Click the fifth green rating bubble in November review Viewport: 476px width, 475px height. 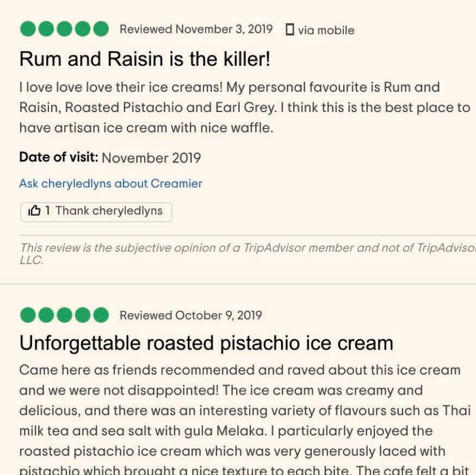101,29
